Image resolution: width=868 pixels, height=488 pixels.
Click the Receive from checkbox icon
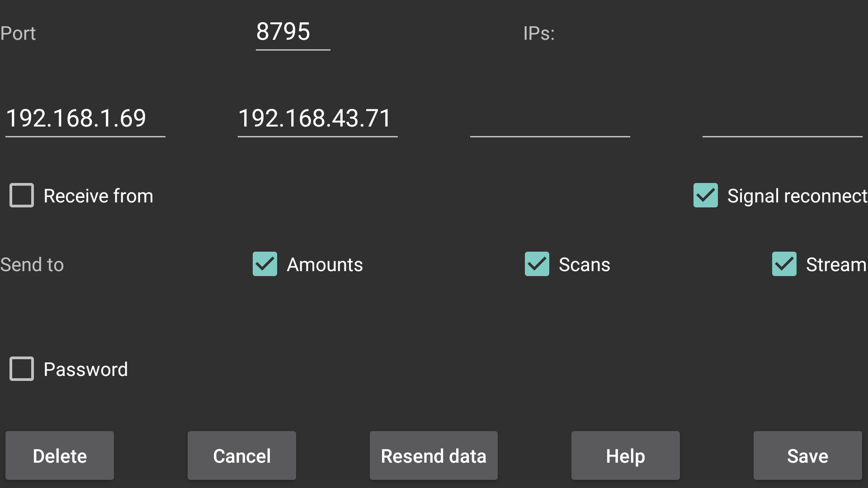pos(21,196)
